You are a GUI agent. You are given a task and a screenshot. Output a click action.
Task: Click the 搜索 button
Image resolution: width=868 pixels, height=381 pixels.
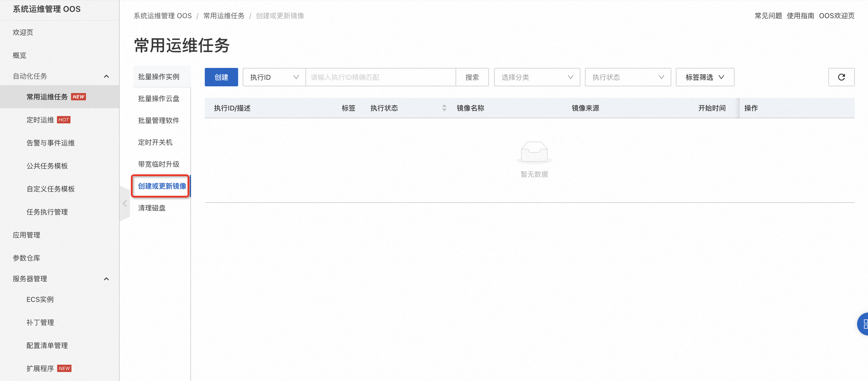pos(472,77)
